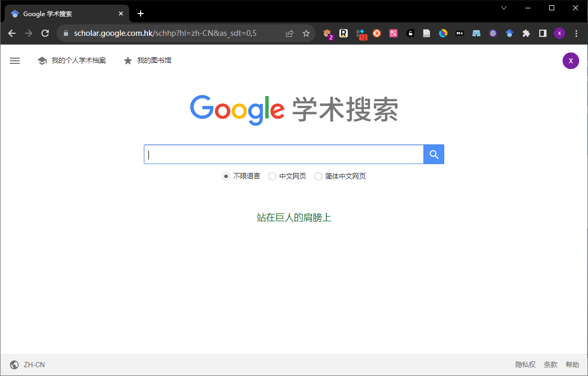Click the M+ markdown extension icon

[x=459, y=33]
